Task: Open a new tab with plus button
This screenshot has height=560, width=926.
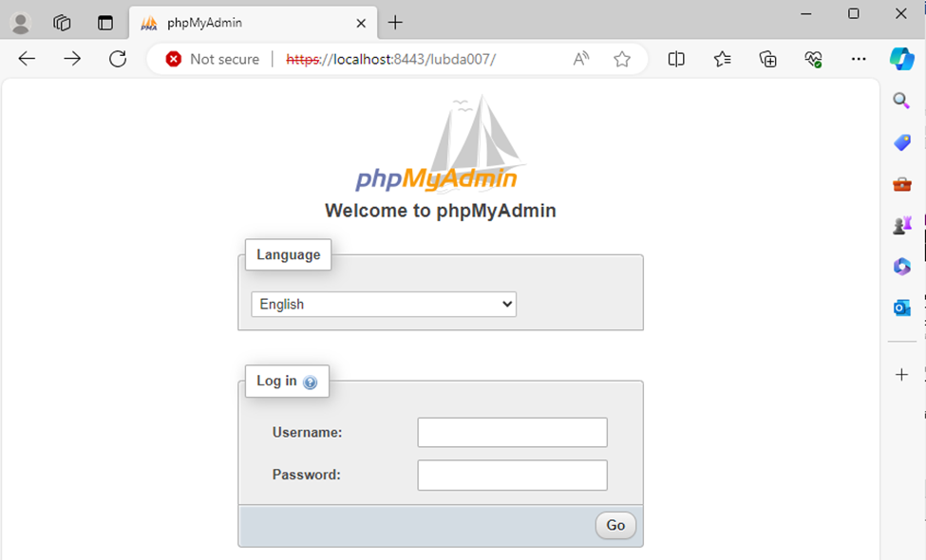Action: click(x=395, y=23)
